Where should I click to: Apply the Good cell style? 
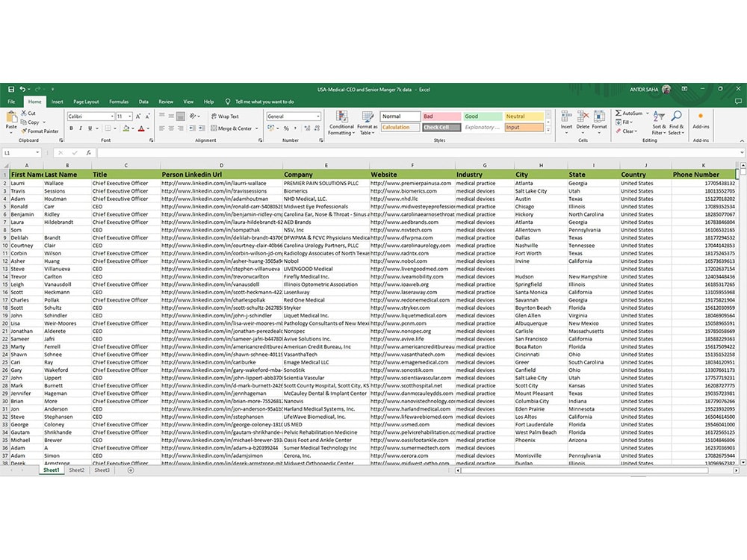coord(483,116)
